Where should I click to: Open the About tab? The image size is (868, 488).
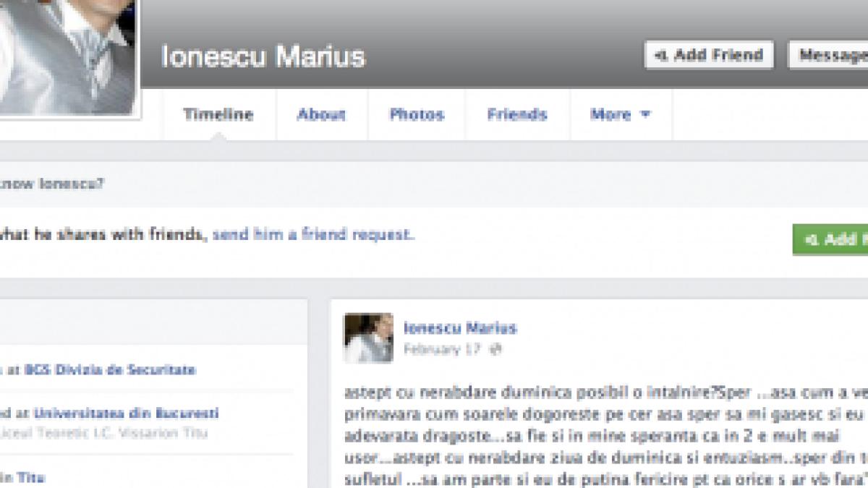pyautogui.click(x=321, y=114)
